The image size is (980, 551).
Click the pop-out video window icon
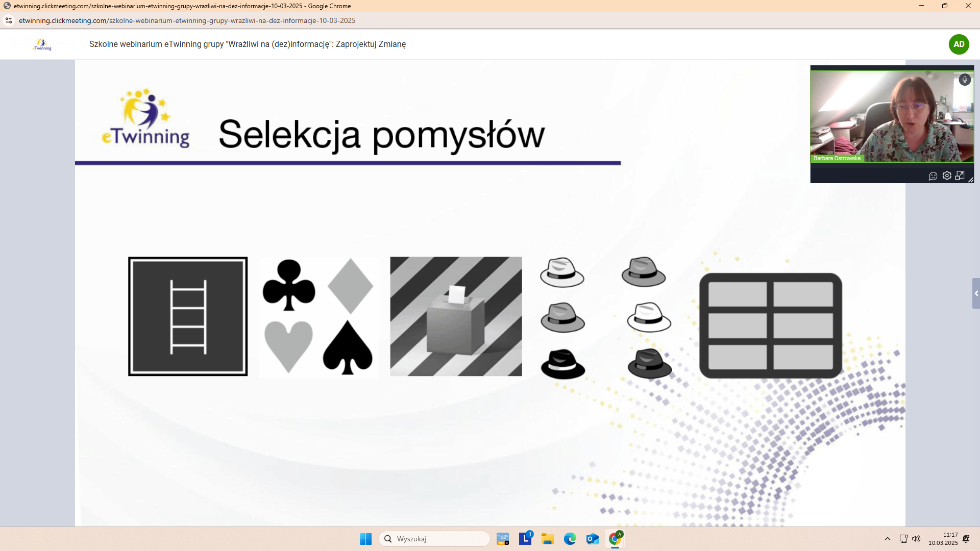(x=960, y=176)
